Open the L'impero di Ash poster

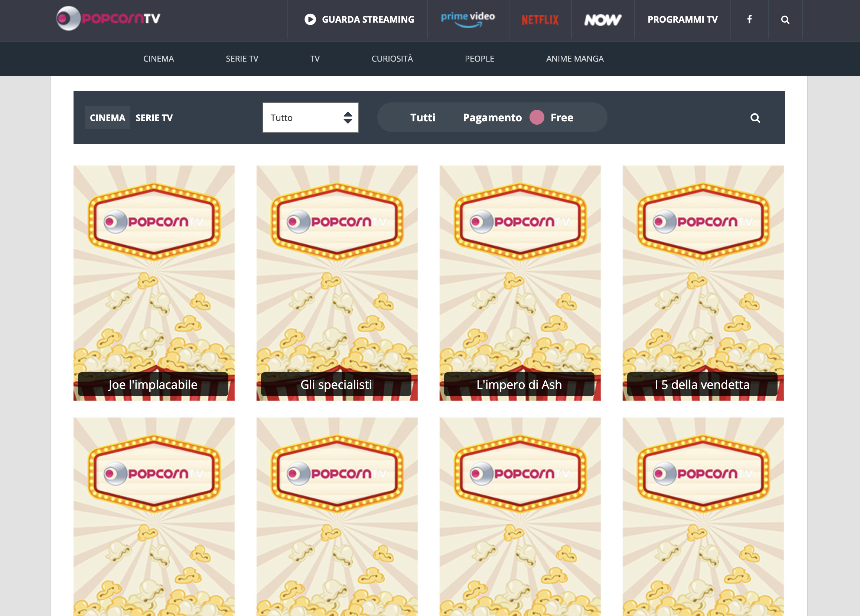[x=520, y=283]
